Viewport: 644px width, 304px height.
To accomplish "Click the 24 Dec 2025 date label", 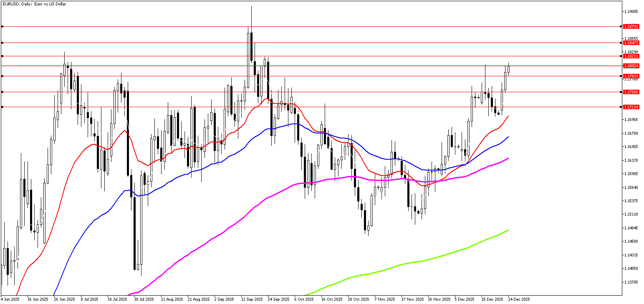I will point(519,299).
